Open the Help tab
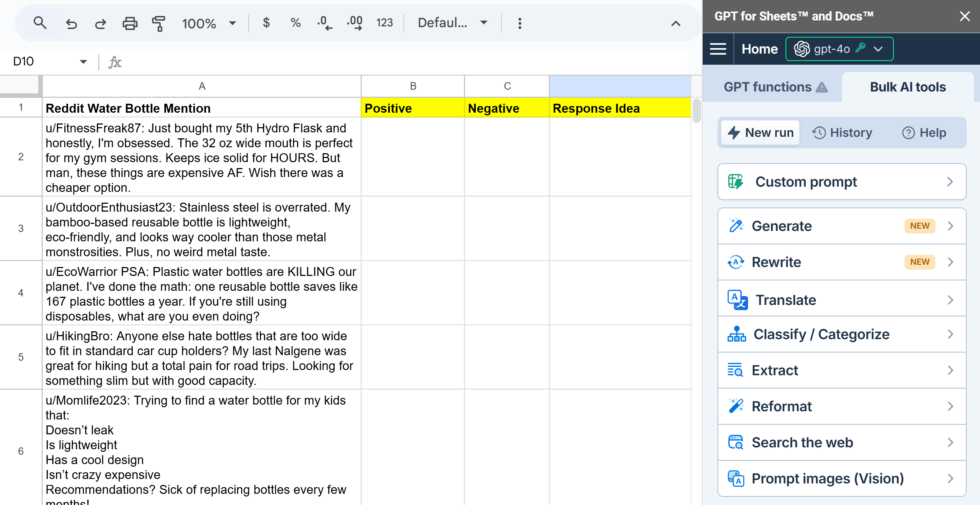 tap(924, 132)
